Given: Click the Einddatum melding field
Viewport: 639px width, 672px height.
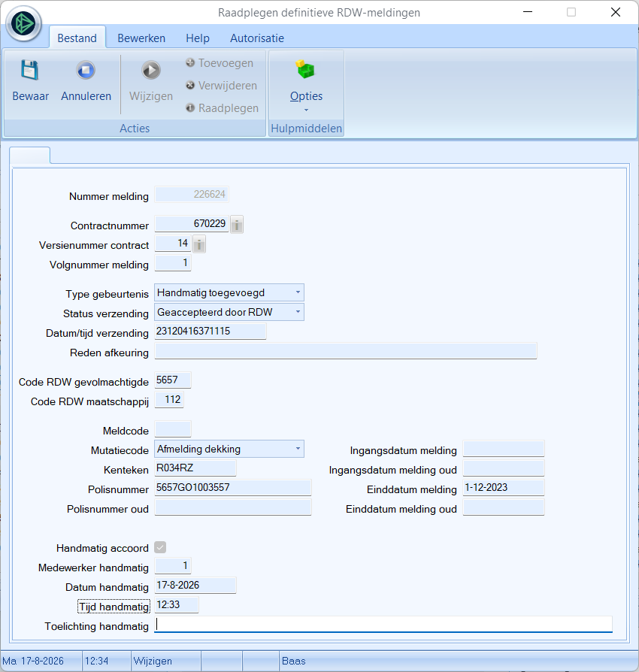Looking at the screenshot, I should tap(504, 488).
